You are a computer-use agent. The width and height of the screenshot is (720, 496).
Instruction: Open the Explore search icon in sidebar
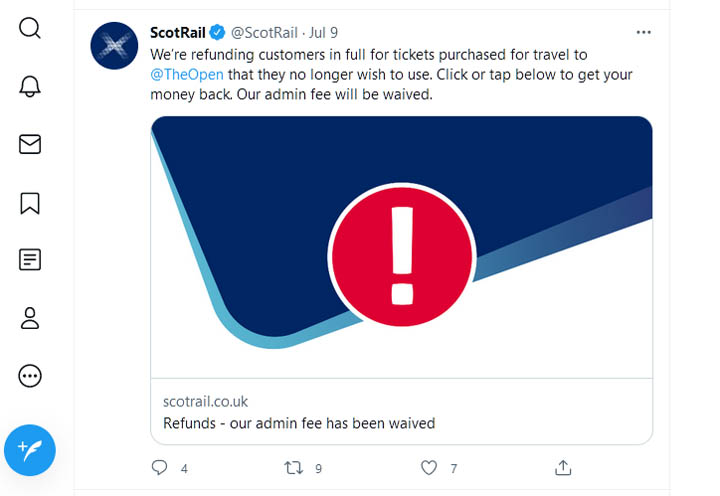tap(30, 28)
